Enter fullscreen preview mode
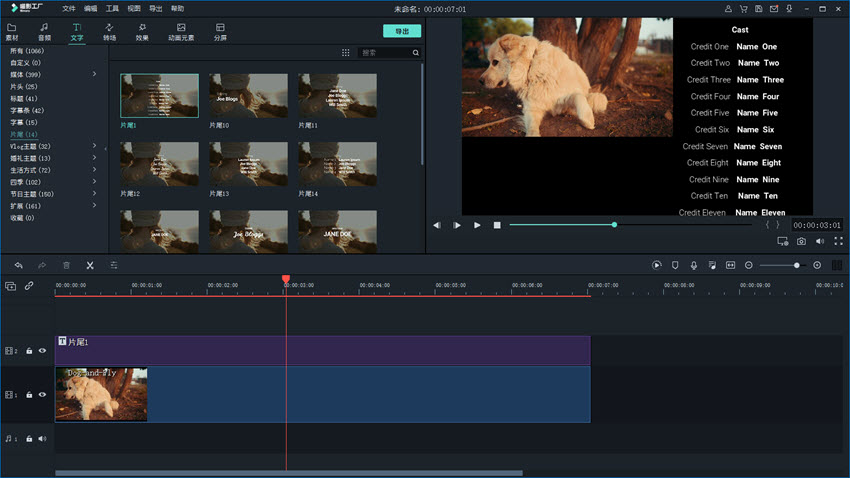Viewport: 850px width, 478px height. tap(838, 241)
